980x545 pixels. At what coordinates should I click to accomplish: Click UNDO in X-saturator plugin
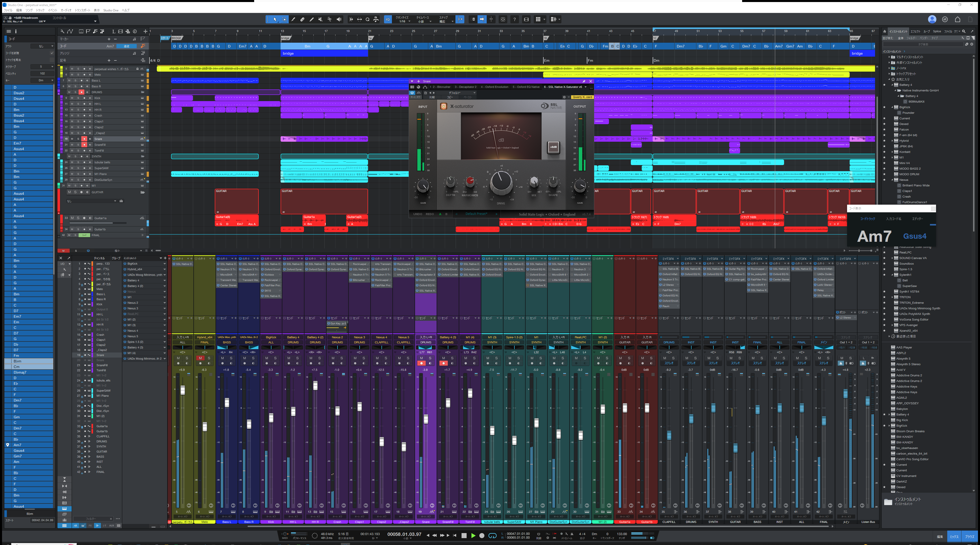[x=417, y=214]
